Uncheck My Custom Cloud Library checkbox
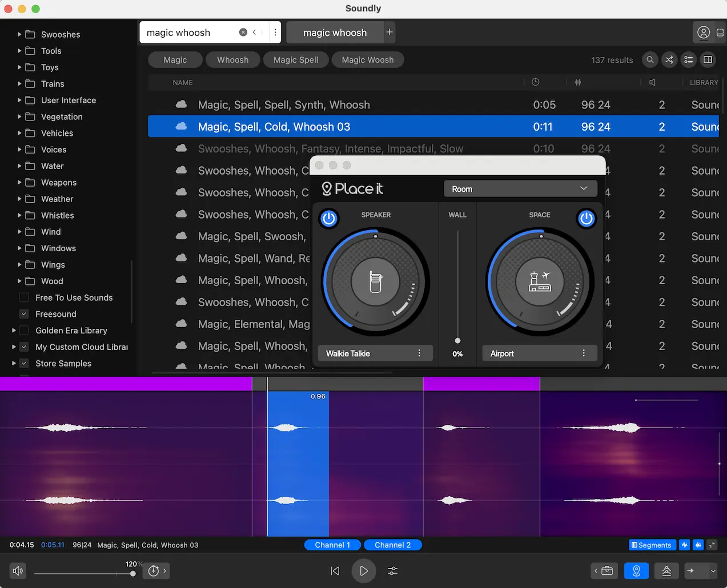Viewport: 727px width, 588px height. 24,347
